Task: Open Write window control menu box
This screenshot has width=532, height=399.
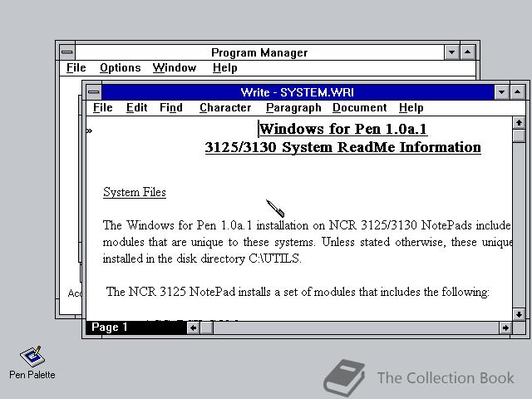Action: pos(94,92)
